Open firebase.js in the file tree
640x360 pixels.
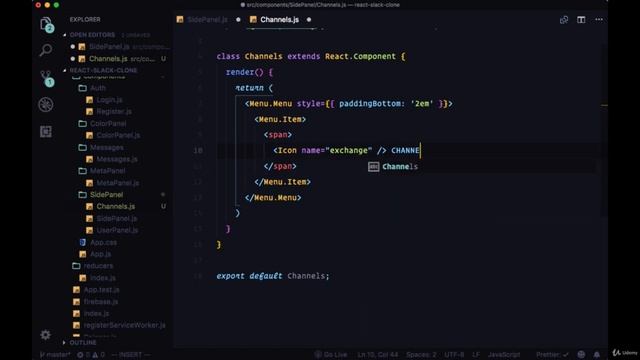100,302
